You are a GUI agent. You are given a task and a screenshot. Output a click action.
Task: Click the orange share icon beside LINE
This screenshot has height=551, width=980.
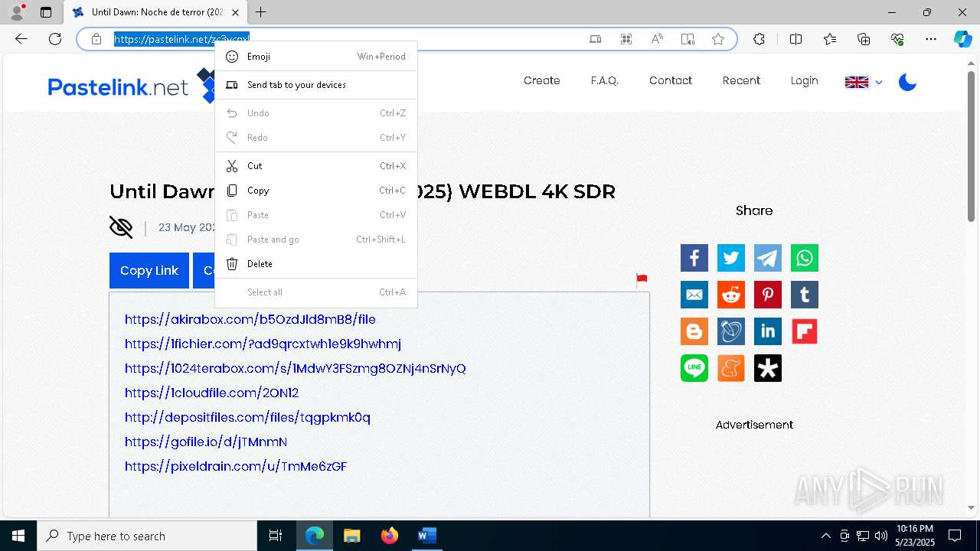pyautogui.click(x=731, y=368)
